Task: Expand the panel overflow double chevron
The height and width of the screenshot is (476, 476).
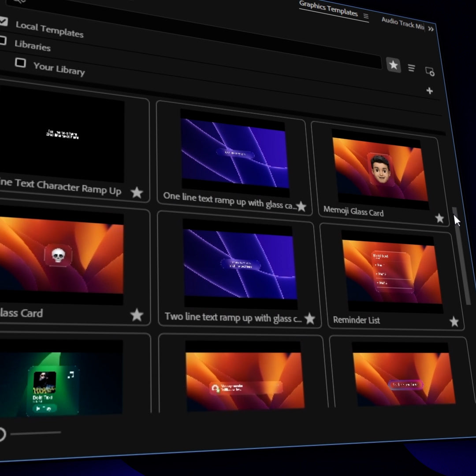Action: tap(431, 29)
